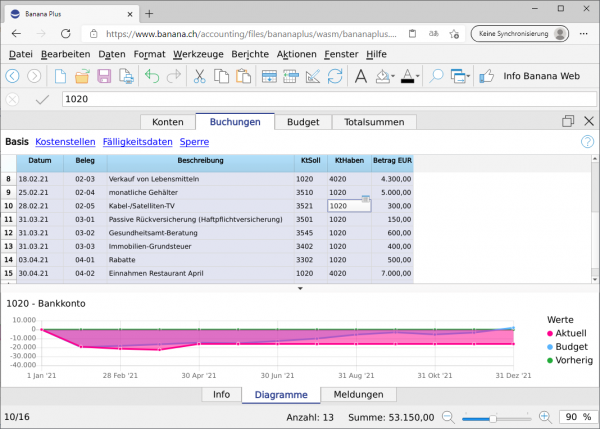The width and height of the screenshot is (600, 429).
Task: Switch to the Konten tab
Action: click(168, 122)
